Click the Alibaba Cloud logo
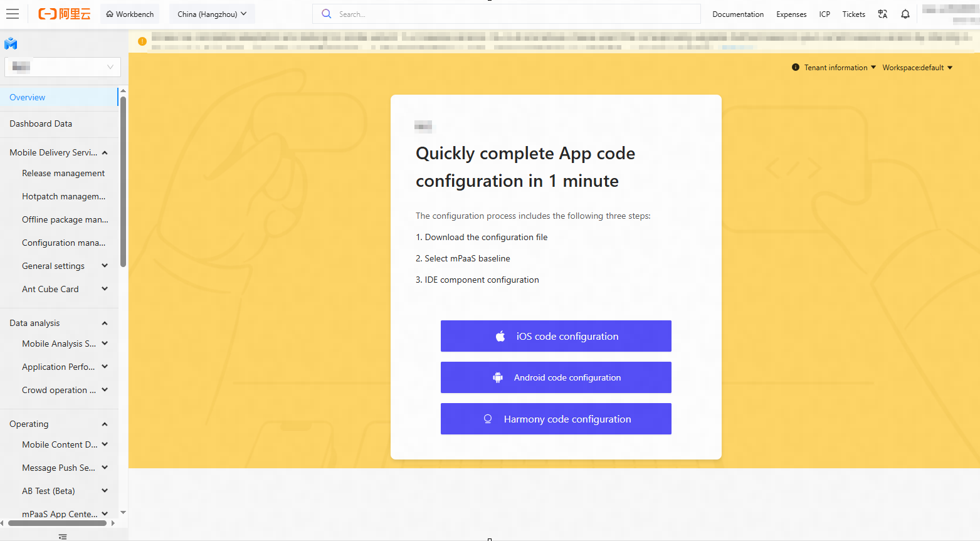The width and height of the screenshot is (980, 541). point(65,14)
